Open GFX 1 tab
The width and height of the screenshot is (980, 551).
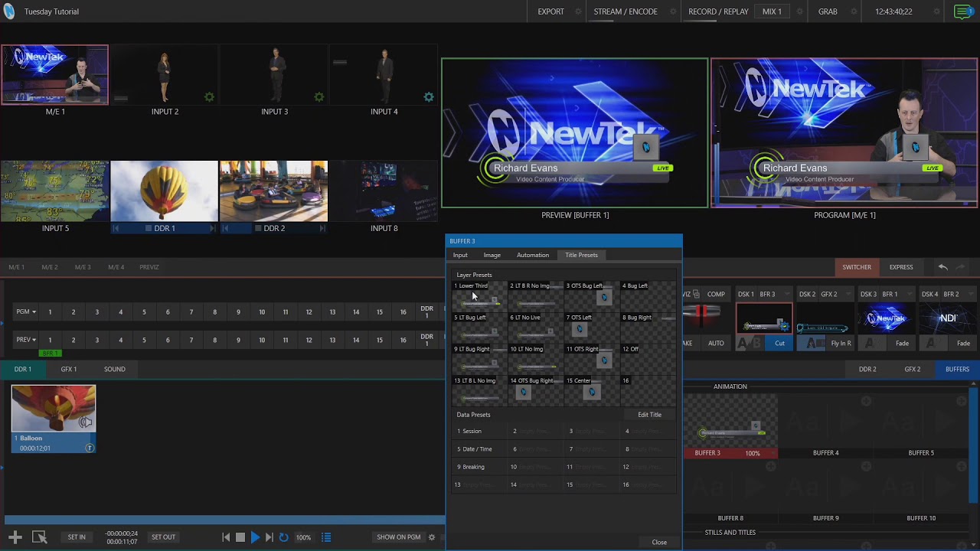click(x=69, y=369)
